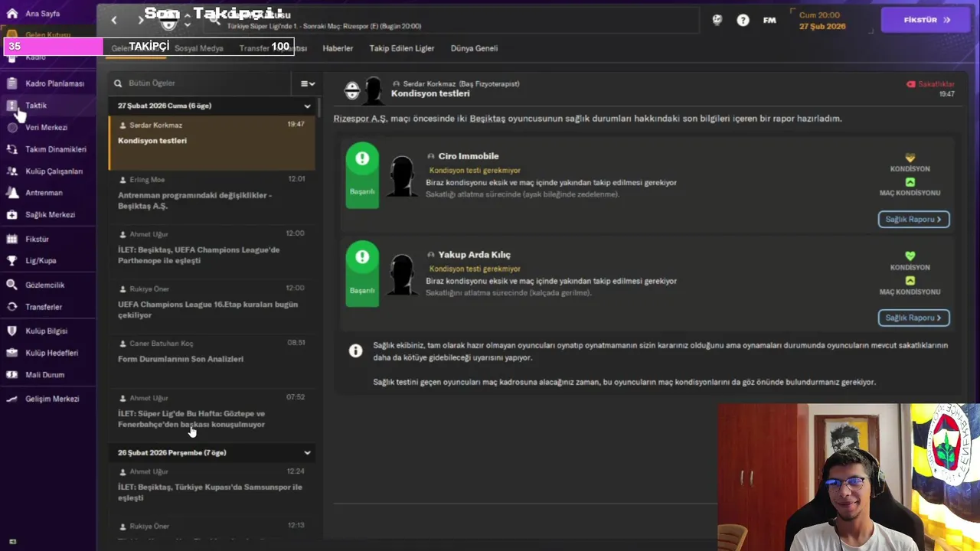The width and height of the screenshot is (980, 551).
Task: Open the Takım Dinamikleri icon
Action: point(11,149)
